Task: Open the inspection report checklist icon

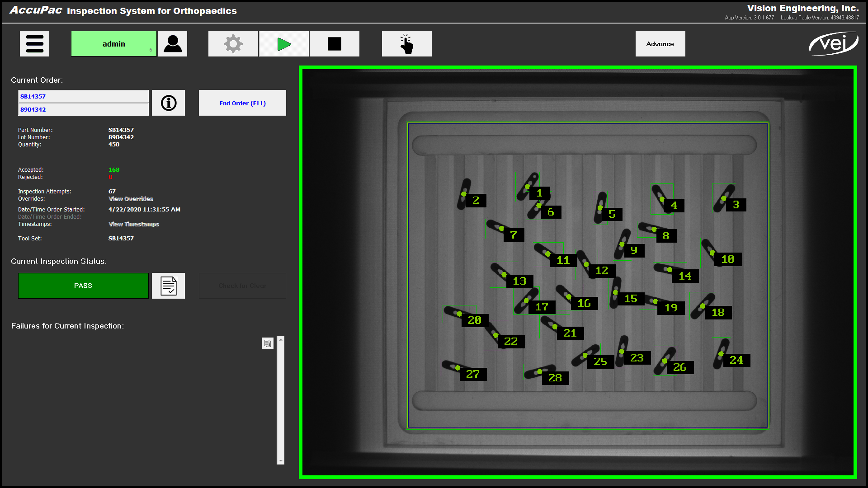Action: 168,286
